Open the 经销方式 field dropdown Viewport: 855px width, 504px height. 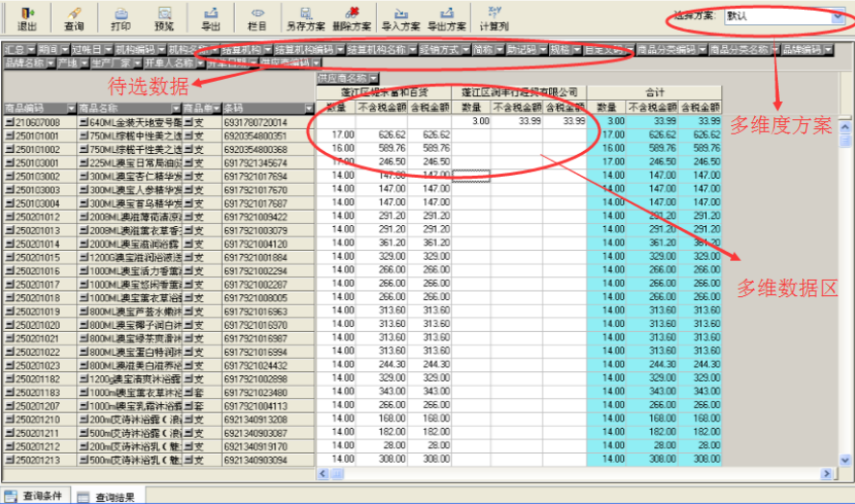465,49
